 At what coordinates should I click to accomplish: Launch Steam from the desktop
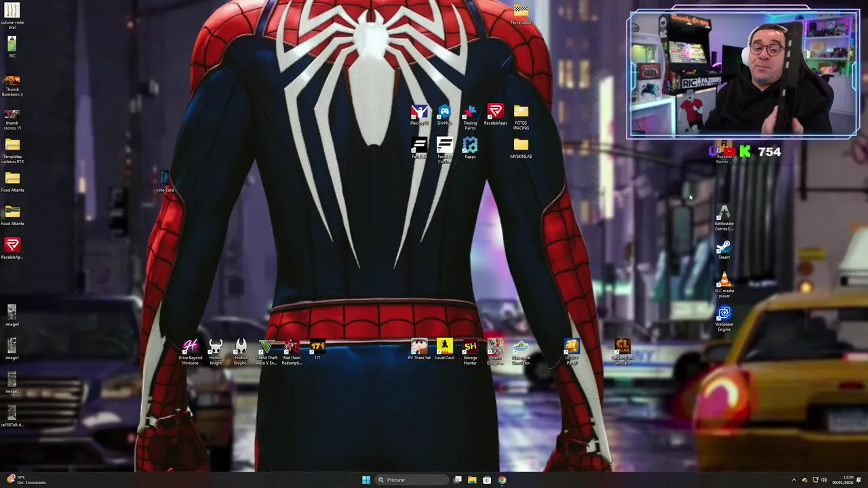click(x=724, y=249)
